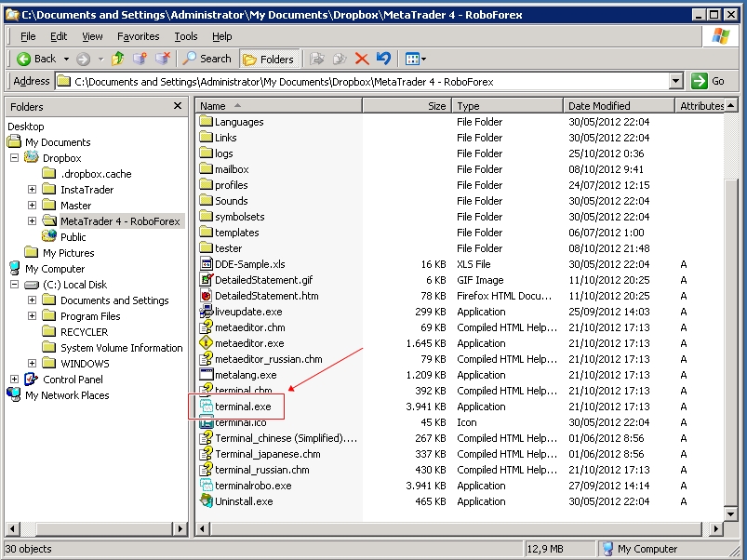Select the profiles folder icon
Viewport: 747px width, 560px height.
(206, 184)
